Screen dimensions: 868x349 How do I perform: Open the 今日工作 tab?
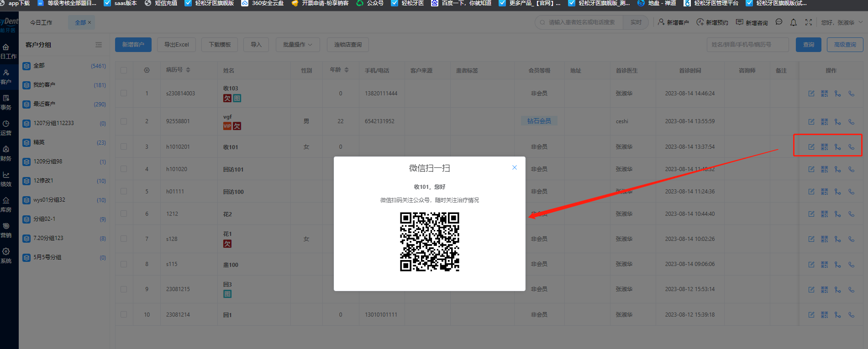(41, 22)
